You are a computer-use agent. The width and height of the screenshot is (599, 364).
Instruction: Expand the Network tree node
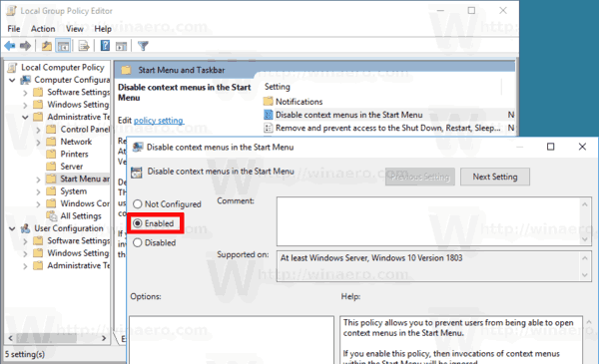pyautogui.click(x=38, y=143)
